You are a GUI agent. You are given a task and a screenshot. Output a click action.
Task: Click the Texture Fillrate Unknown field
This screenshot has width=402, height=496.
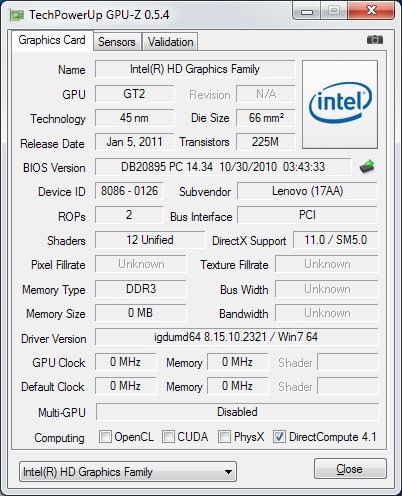(327, 264)
